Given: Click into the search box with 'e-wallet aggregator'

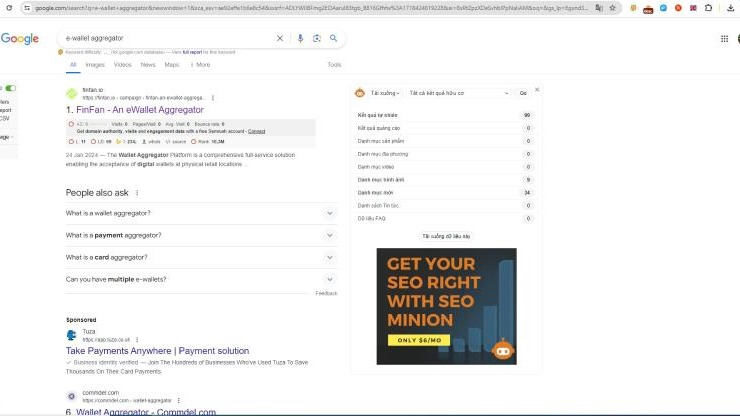Looking at the screenshot, I should pos(168,38).
